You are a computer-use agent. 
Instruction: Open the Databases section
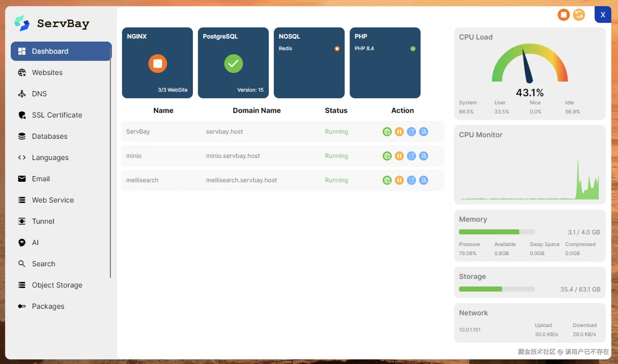[50, 136]
